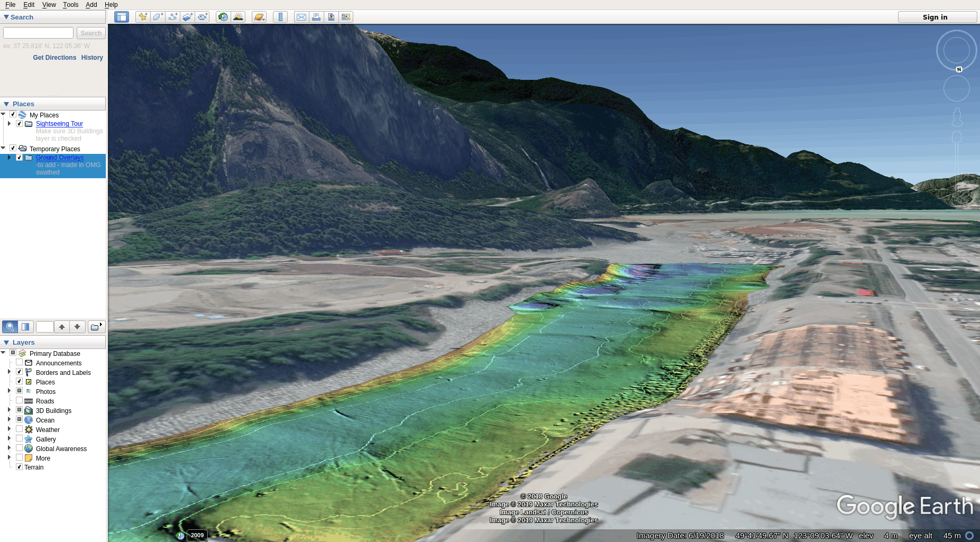Click the Add Placemark pushpin icon
The width and height of the screenshot is (980, 542).
[x=143, y=17]
